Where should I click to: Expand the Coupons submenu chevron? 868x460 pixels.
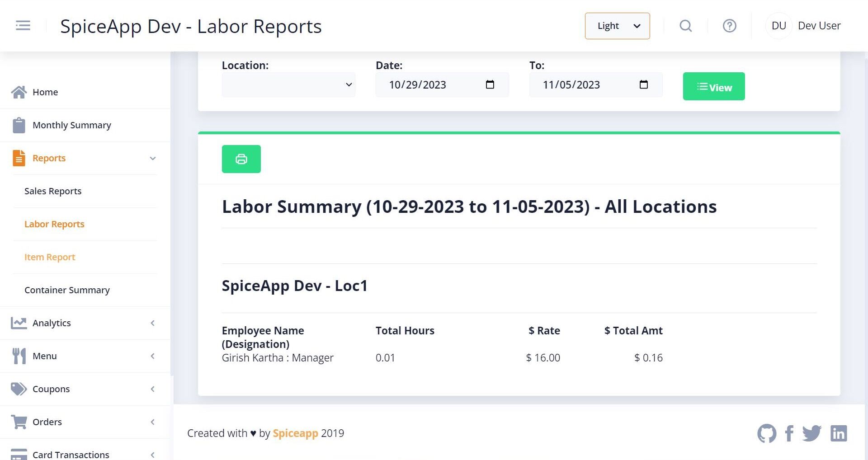point(153,389)
